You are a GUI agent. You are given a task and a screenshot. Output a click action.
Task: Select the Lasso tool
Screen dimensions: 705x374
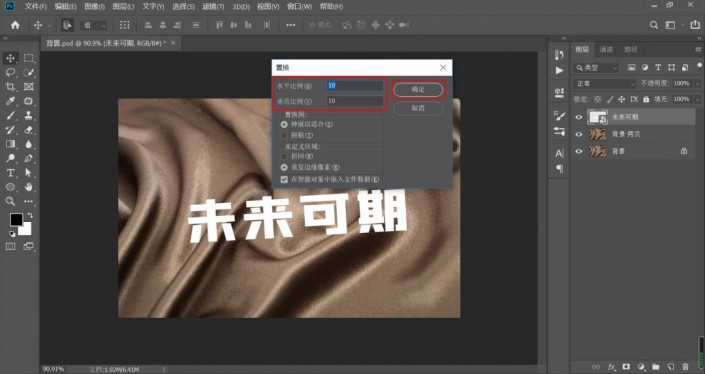click(x=10, y=72)
